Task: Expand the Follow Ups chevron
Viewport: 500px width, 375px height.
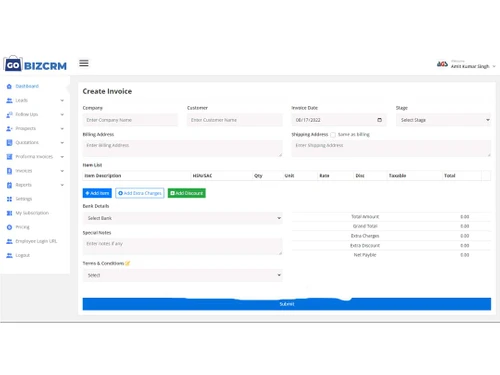Action: [x=62, y=115]
